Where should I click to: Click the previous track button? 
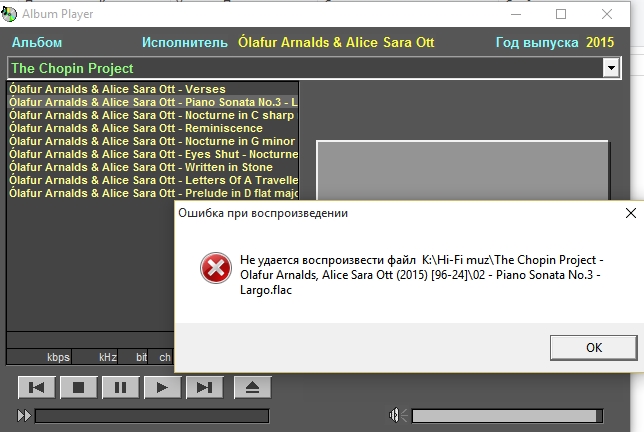[x=37, y=387]
